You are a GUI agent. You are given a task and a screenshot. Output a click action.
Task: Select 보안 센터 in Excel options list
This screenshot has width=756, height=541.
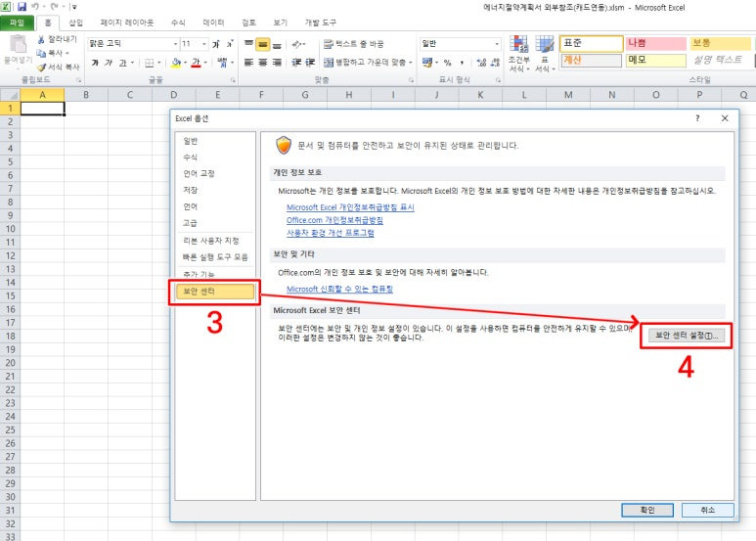click(215, 292)
